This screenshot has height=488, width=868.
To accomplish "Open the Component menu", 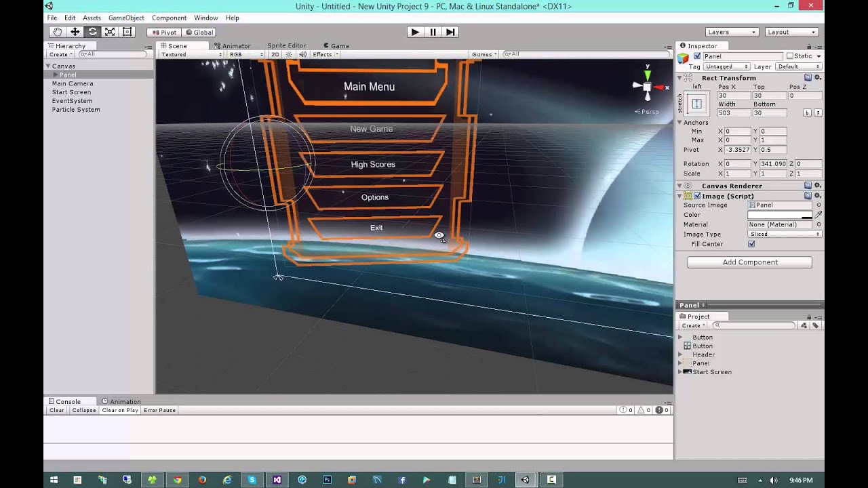I will pos(169,18).
